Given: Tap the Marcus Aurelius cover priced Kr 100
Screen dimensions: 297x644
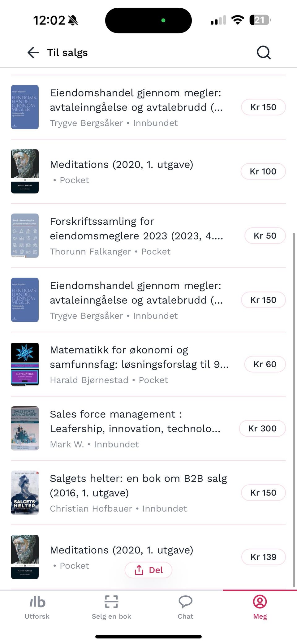Looking at the screenshot, I should coord(25,171).
